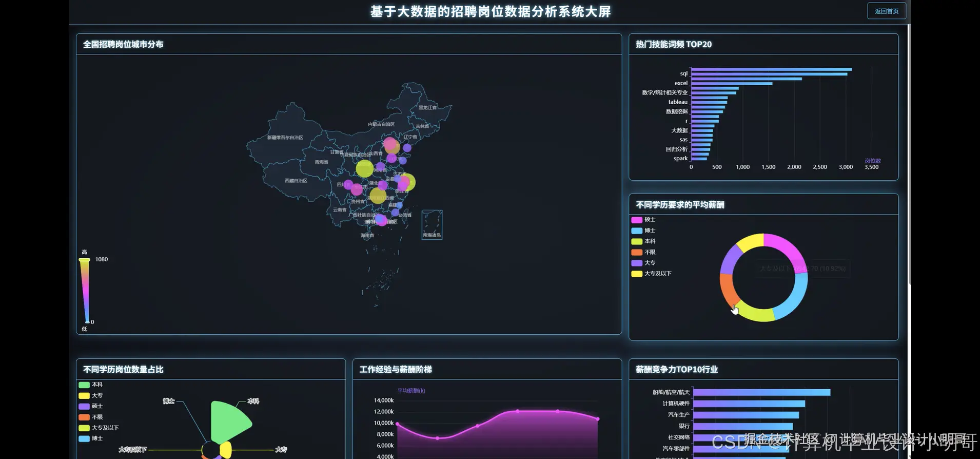Click the 青海省 label on map
The image size is (980, 459).
[x=322, y=162]
